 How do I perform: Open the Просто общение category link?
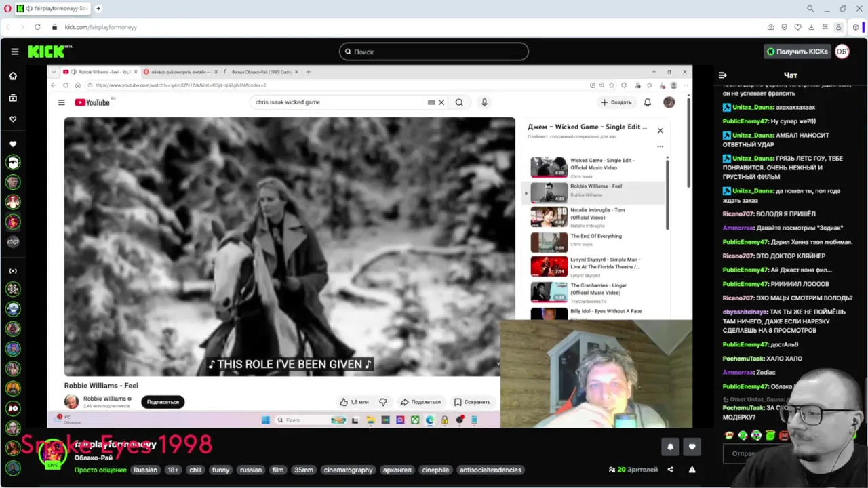(x=100, y=470)
